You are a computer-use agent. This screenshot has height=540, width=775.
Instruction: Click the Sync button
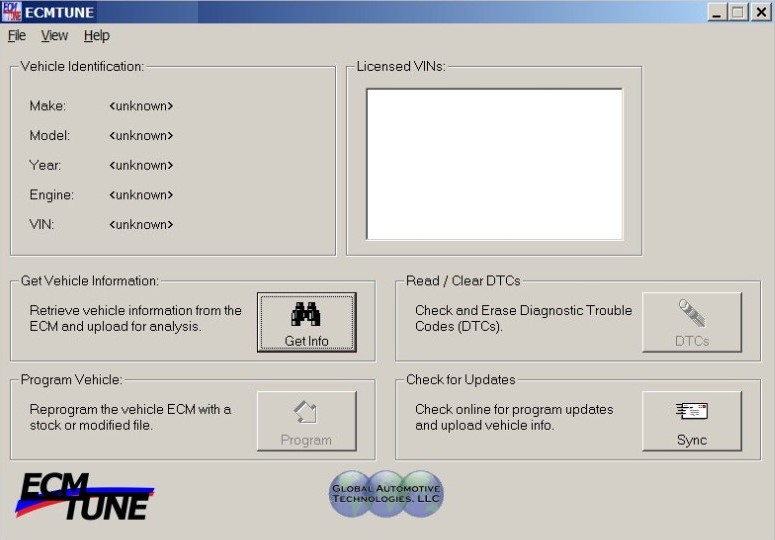coord(692,421)
